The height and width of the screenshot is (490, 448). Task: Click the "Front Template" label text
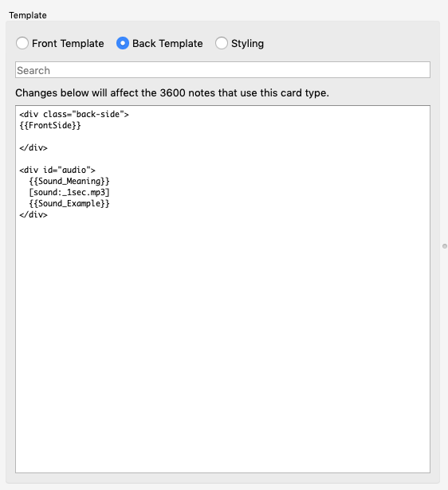68,44
